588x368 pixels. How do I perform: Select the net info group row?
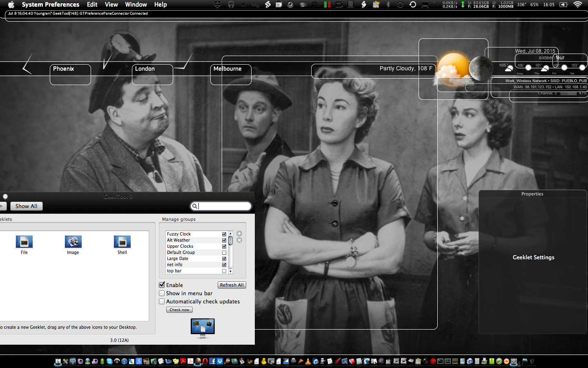point(196,265)
